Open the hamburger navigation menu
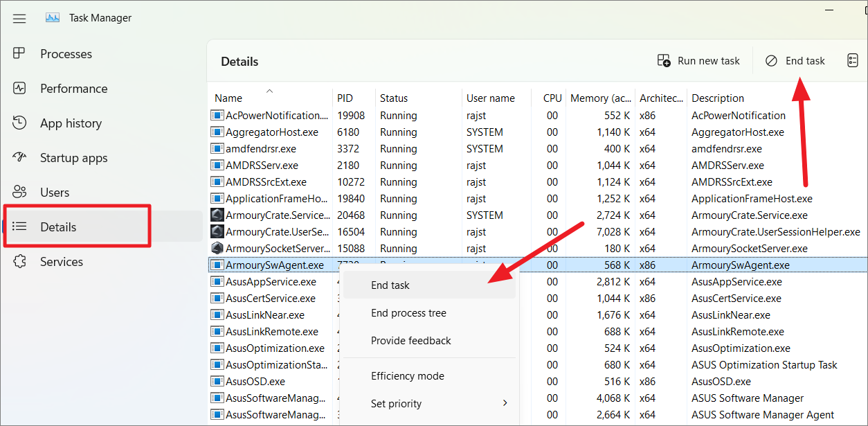This screenshot has height=426, width=868. [x=19, y=19]
